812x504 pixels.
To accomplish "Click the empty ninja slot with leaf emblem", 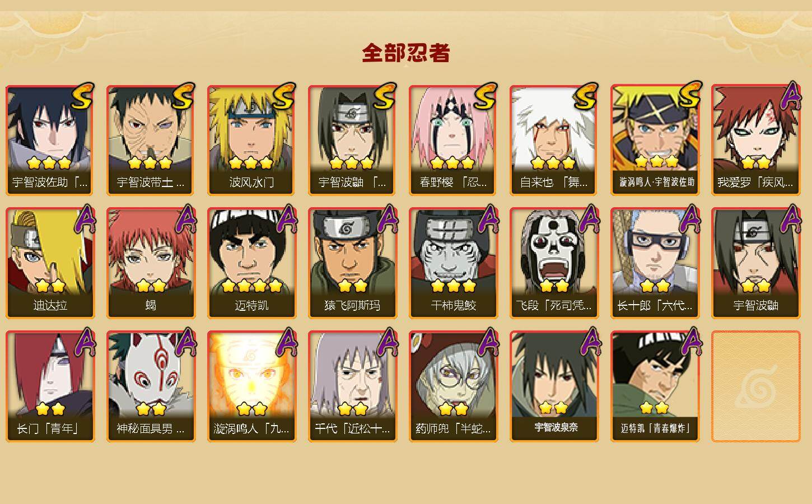I will (x=755, y=386).
